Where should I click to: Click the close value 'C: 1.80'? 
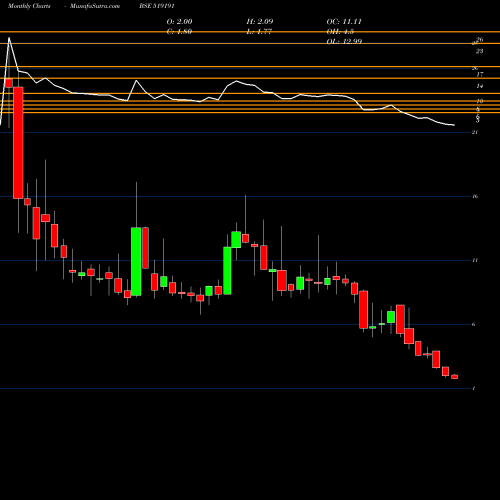(179, 31)
